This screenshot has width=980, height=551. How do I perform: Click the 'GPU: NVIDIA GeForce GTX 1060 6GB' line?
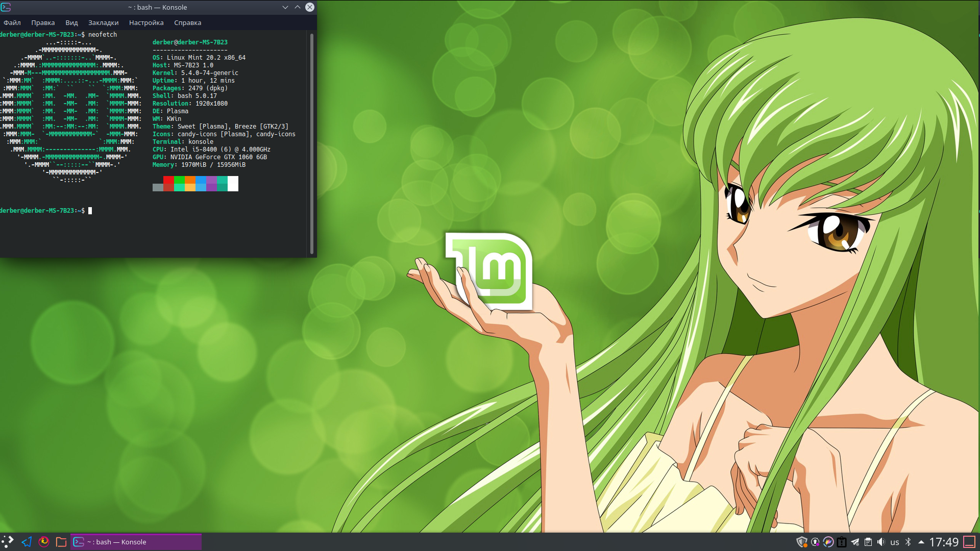(x=210, y=157)
